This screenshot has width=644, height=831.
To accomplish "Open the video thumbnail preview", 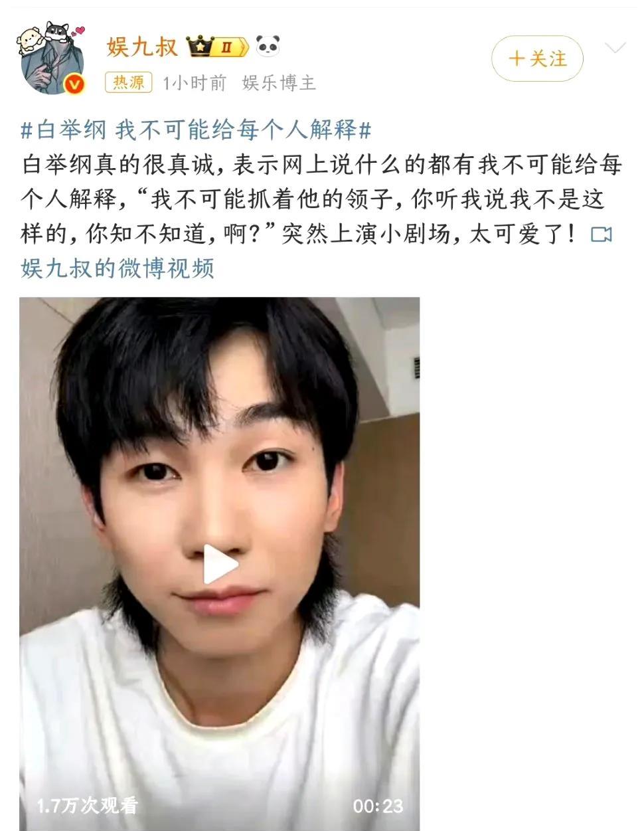I will click(x=220, y=563).
